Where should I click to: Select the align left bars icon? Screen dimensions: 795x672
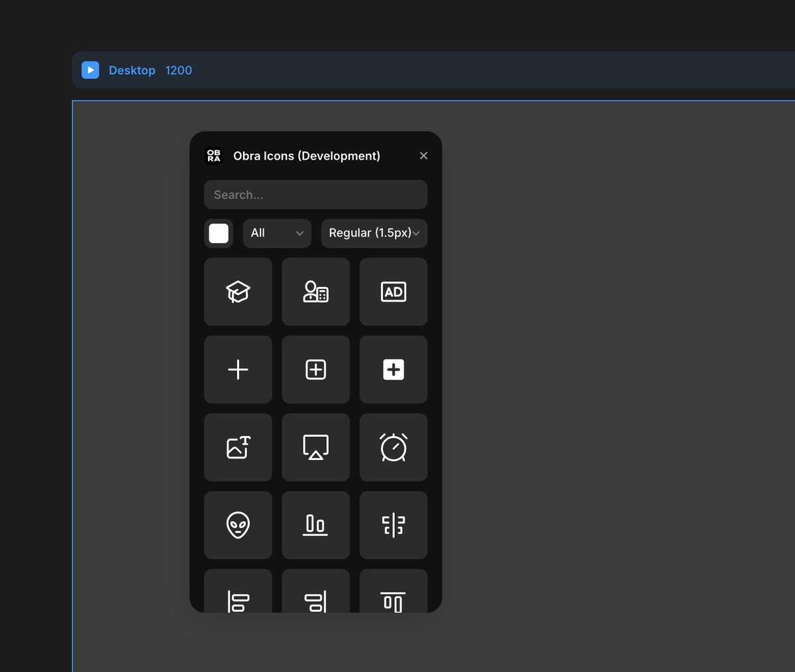[x=238, y=590]
